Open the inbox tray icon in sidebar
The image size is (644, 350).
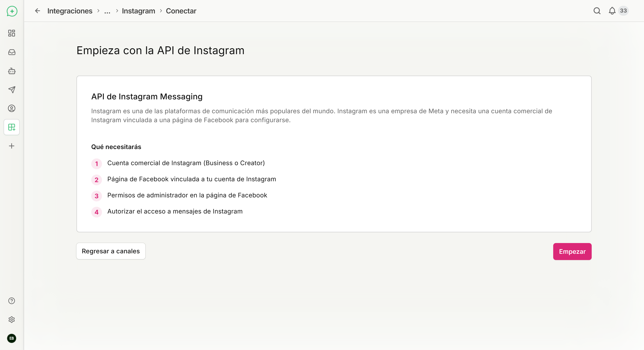pyautogui.click(x=12, y=52)
